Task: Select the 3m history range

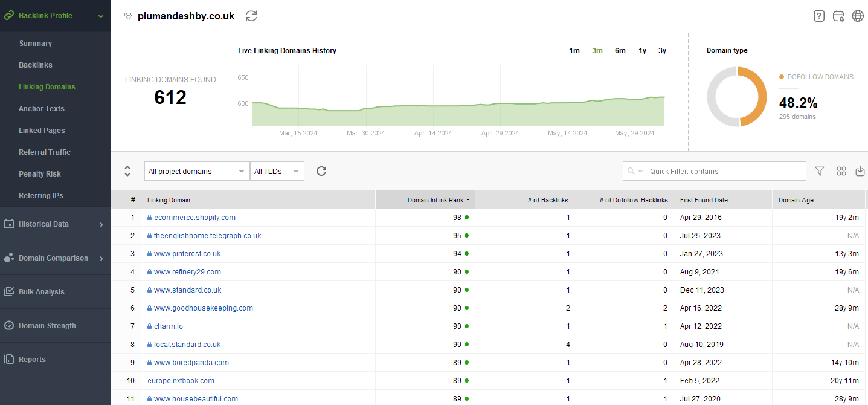Action: [x=597, y=51]
